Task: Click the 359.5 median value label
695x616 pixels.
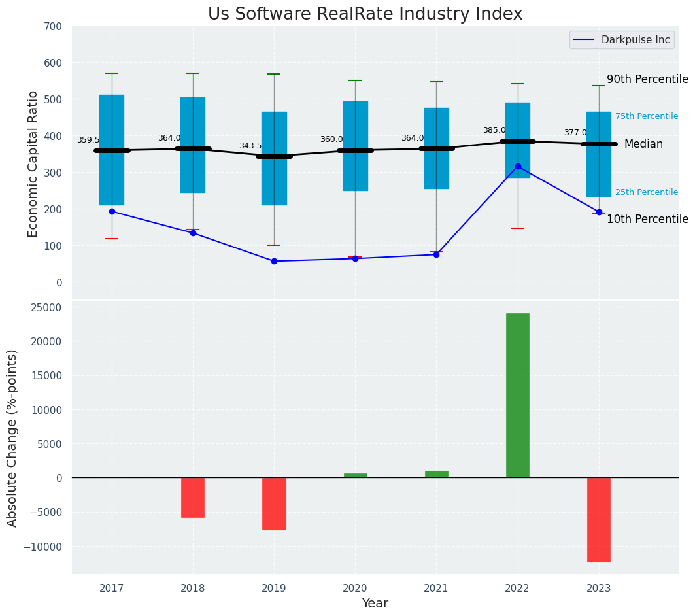Action: (x=88, y=140)
